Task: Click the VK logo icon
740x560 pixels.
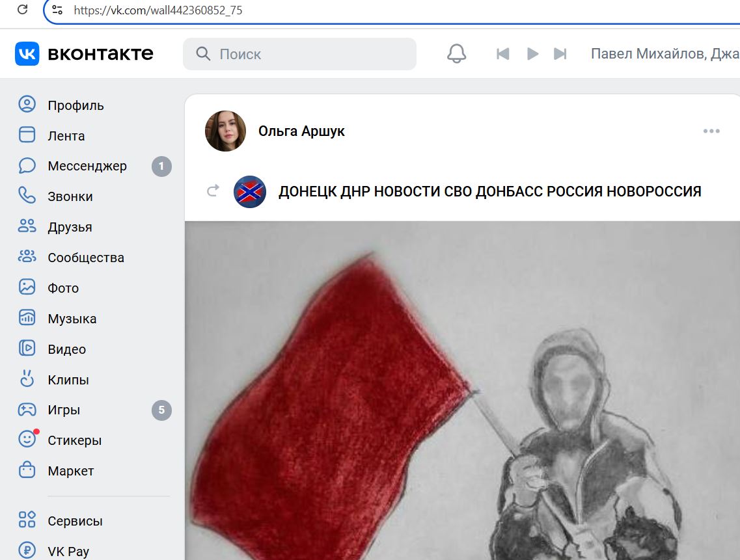Action: point(27,54)
